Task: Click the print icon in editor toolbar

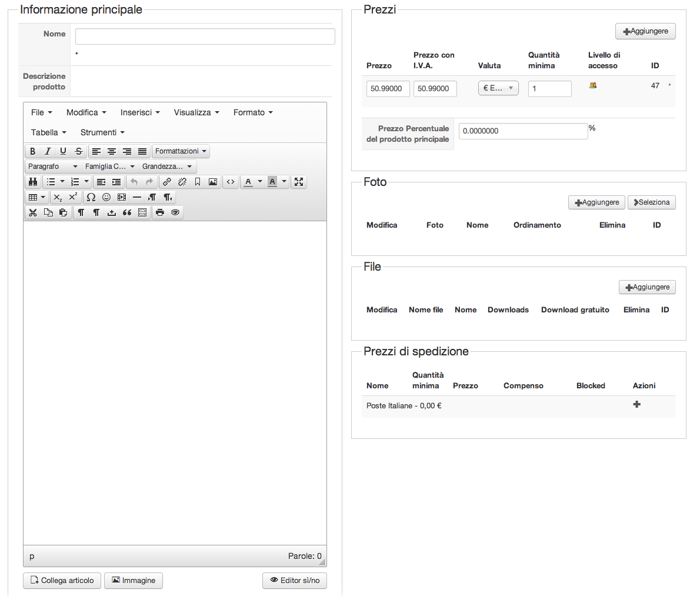Action: point(160,212)
